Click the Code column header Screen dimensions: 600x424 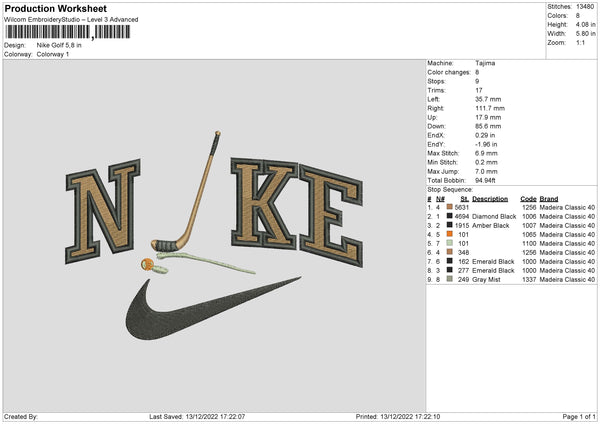528,199
